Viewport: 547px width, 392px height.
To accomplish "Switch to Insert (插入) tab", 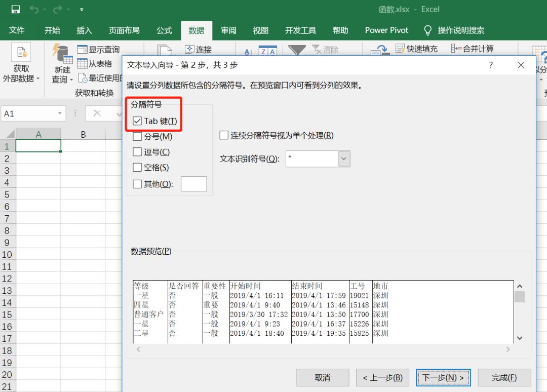I will [x=85, y=30].
